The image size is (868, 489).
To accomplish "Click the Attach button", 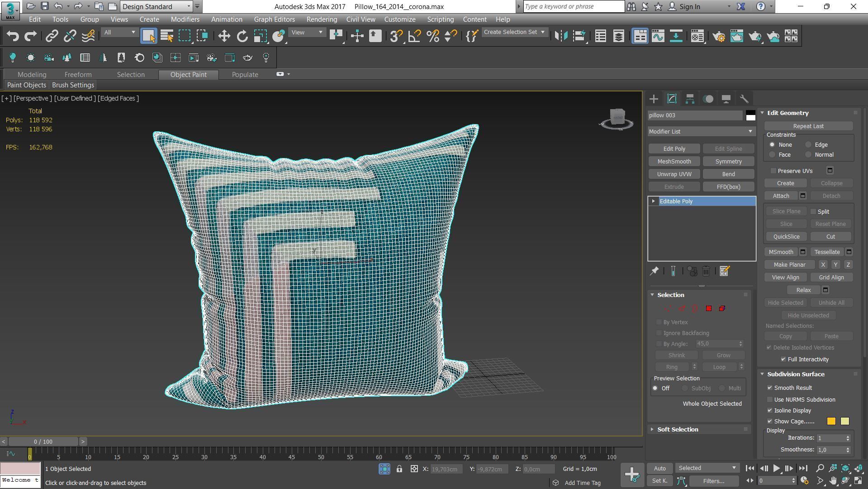I will pos(781,196).
